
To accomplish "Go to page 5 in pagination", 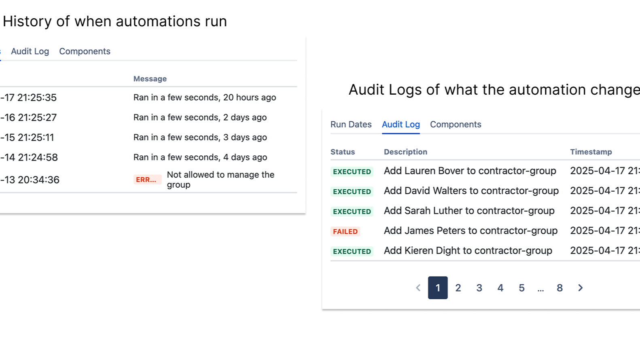I will tap(521, 288).
